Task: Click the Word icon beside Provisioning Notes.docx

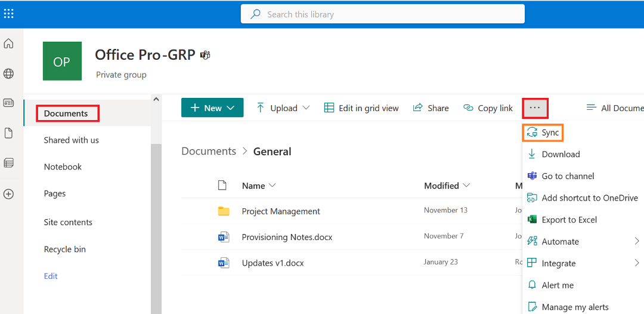Action: click(x=224, y=237)
